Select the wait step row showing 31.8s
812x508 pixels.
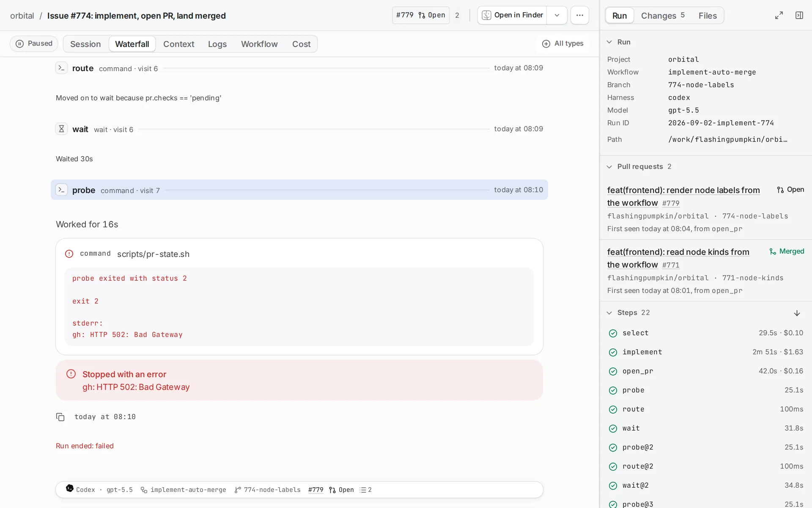(x=705, y=428)
